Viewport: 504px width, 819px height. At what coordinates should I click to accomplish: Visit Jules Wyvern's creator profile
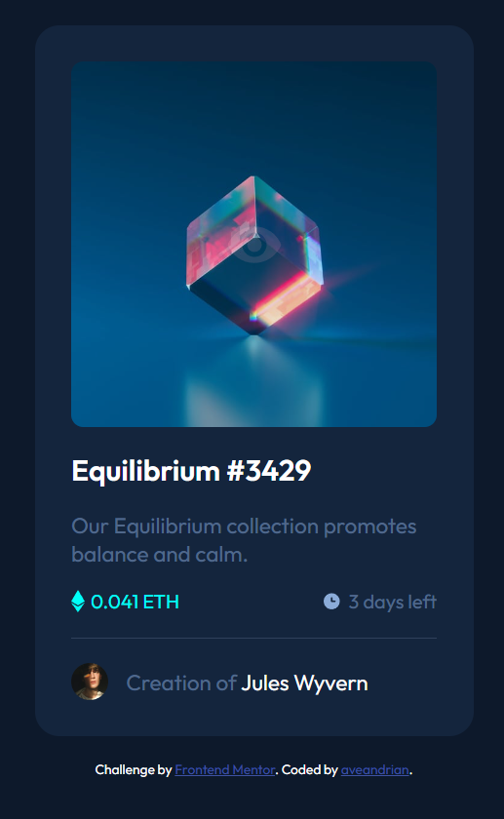point(304,683)
